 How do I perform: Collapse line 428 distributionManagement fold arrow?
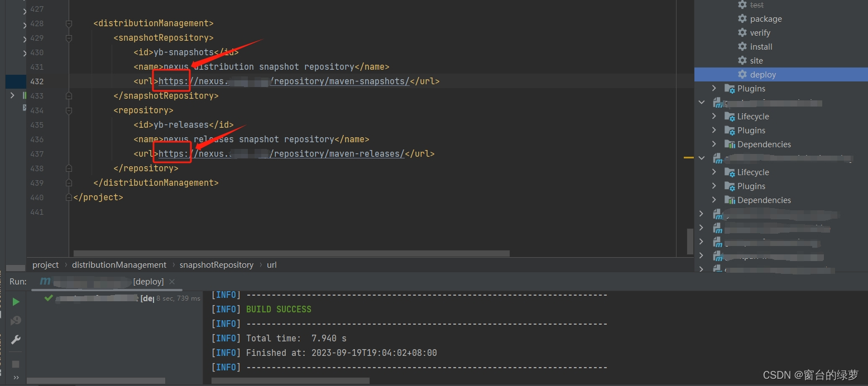click(x=68, y=23)
